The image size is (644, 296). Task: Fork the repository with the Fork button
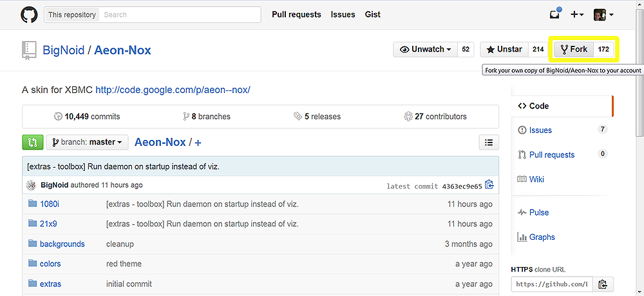(x=574, y=50)
